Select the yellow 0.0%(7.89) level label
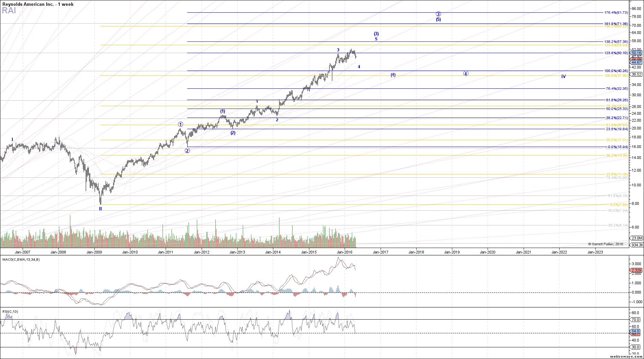Image resolution: width=644 pixels, height=359 pixels. click(x=619, y=205)
